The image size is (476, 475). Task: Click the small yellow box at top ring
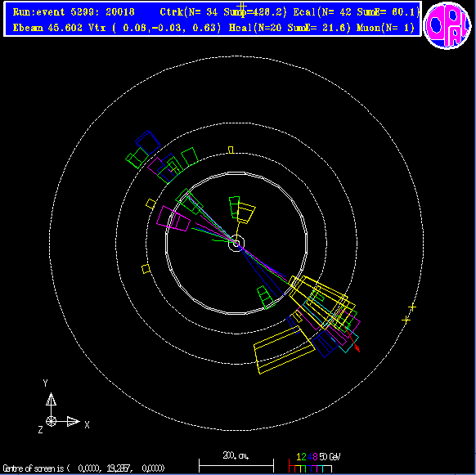point(231,150)
